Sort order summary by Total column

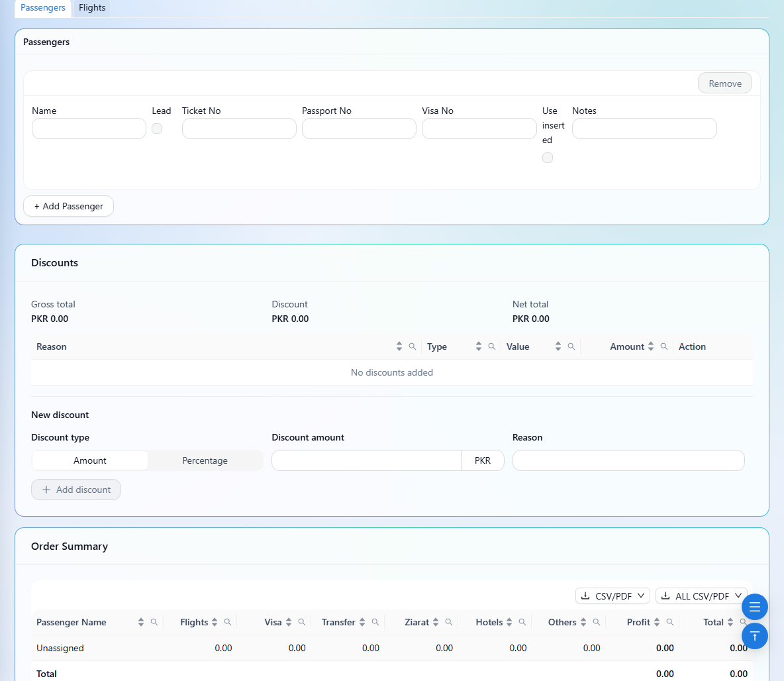730,622
